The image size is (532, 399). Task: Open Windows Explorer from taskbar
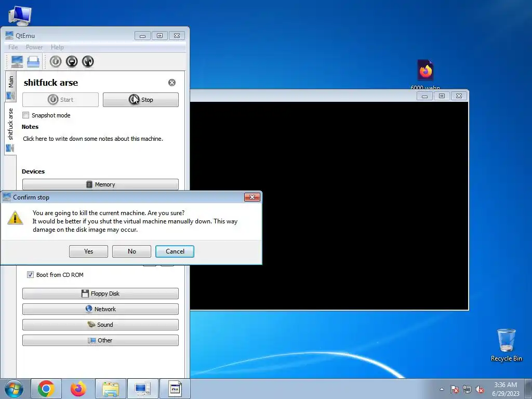click(111, 389)
